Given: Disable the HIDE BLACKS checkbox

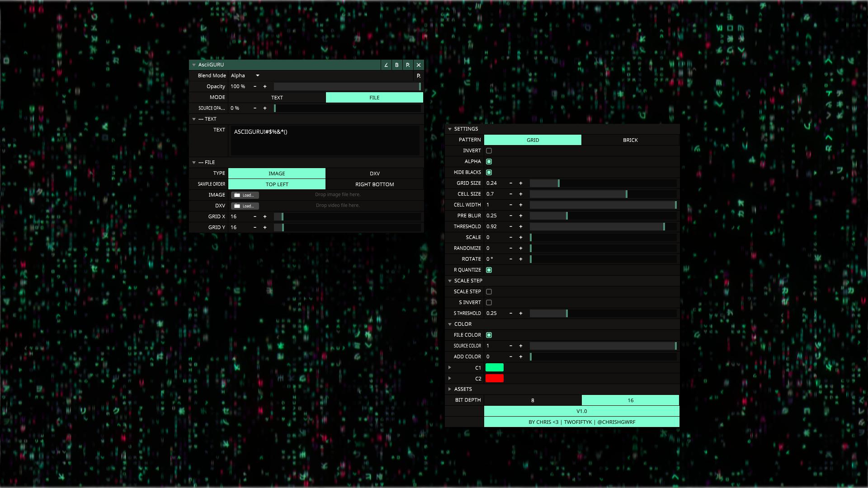Looking at the screenshot, I should point(489,173).
